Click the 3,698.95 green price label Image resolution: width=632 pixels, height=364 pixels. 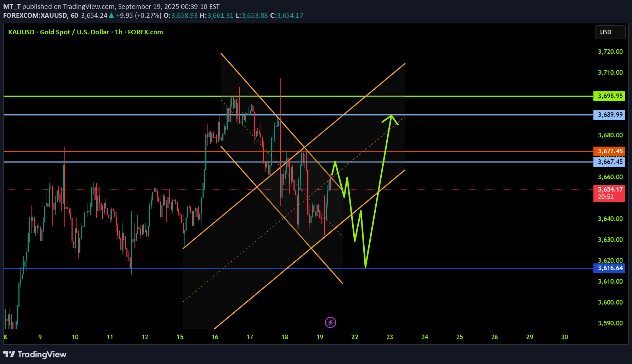(609, 96)
